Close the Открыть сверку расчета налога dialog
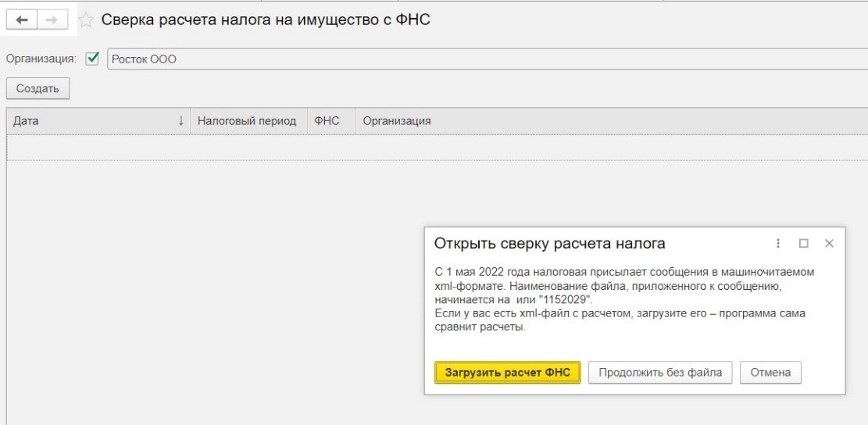The height and width of the screenshot is (425, 868). click(829, 244)
